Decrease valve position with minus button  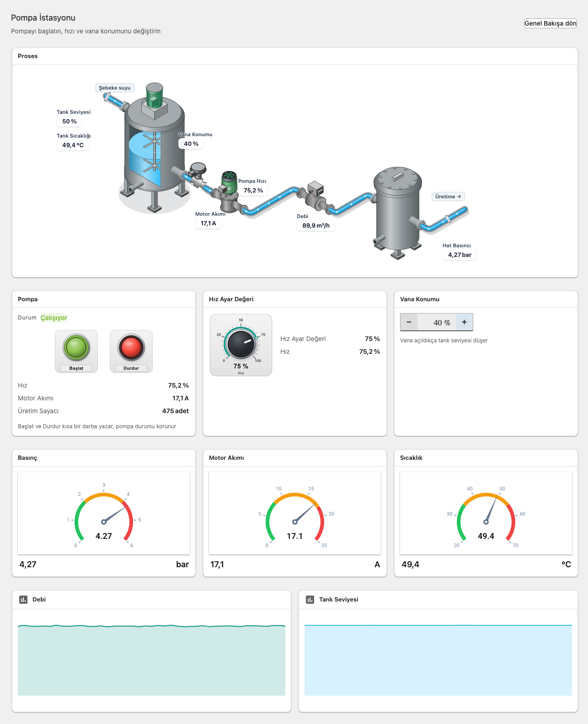tap(409, 322)
